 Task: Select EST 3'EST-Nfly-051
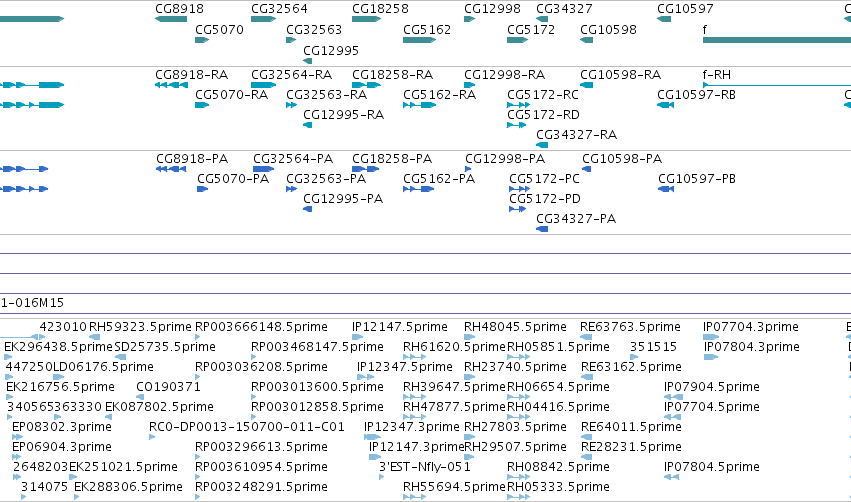pyautogui.click(x=424, y=467)
